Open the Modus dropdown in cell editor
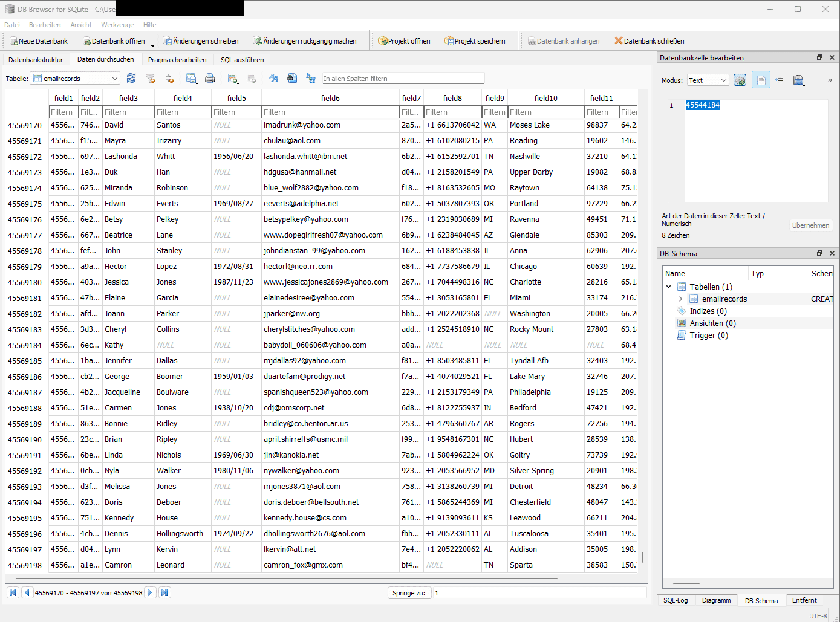This screenshot has height=622, width=840. coord(708,79)
